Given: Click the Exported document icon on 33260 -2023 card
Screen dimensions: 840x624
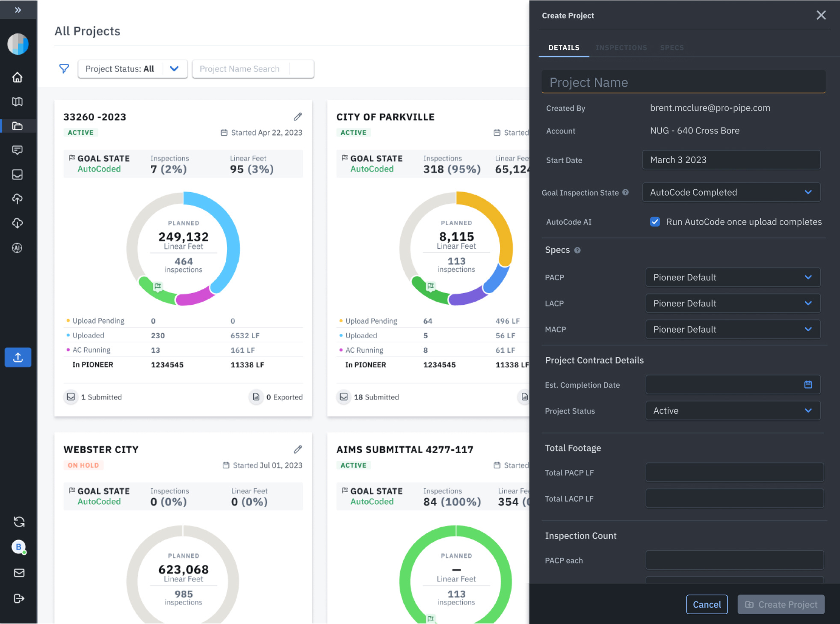Looking at the screenshot, I should point(256,397).
